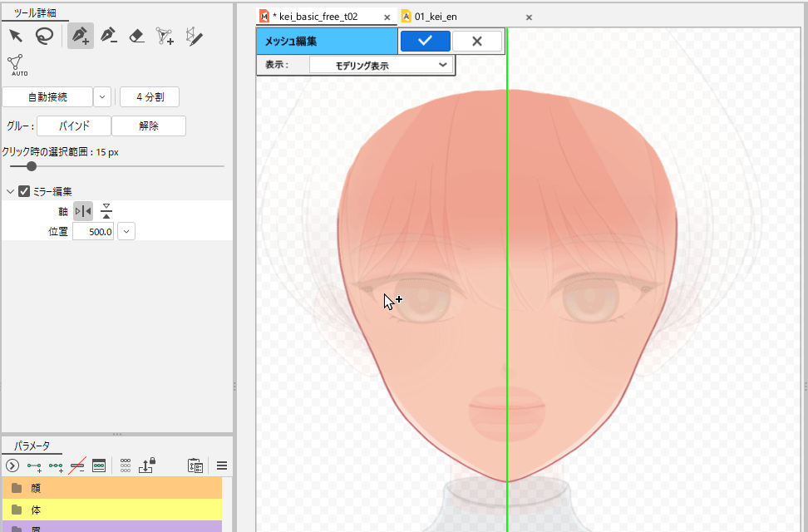Click the selection range slider handle
This screenshot has height=532, width=808.
[32, 166]
